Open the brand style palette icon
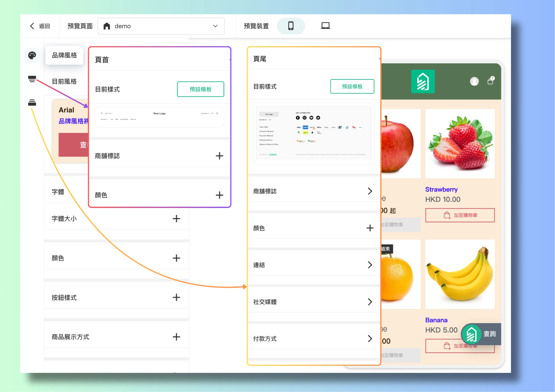555x392 pixels. [x=32, y=55]
